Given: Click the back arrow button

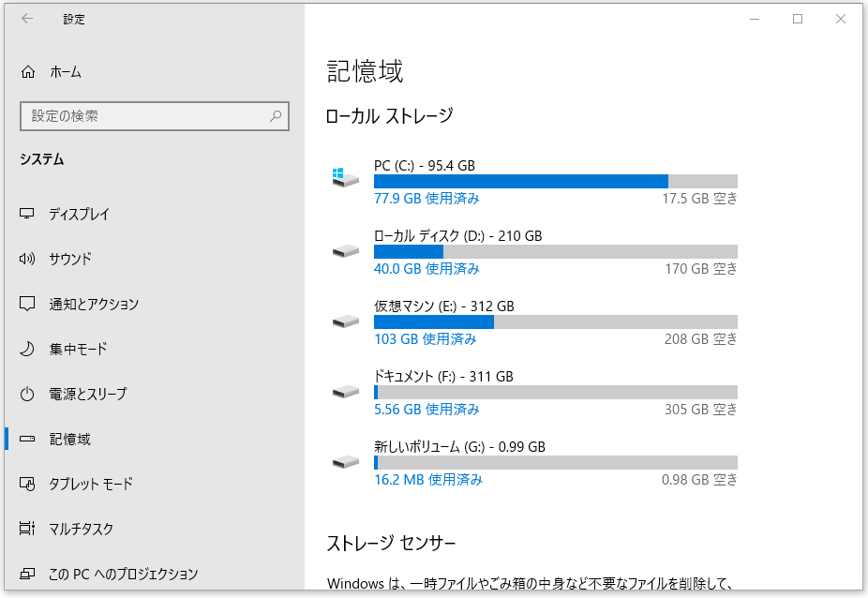Looking at the screenshot, I should tap(26, 19).
